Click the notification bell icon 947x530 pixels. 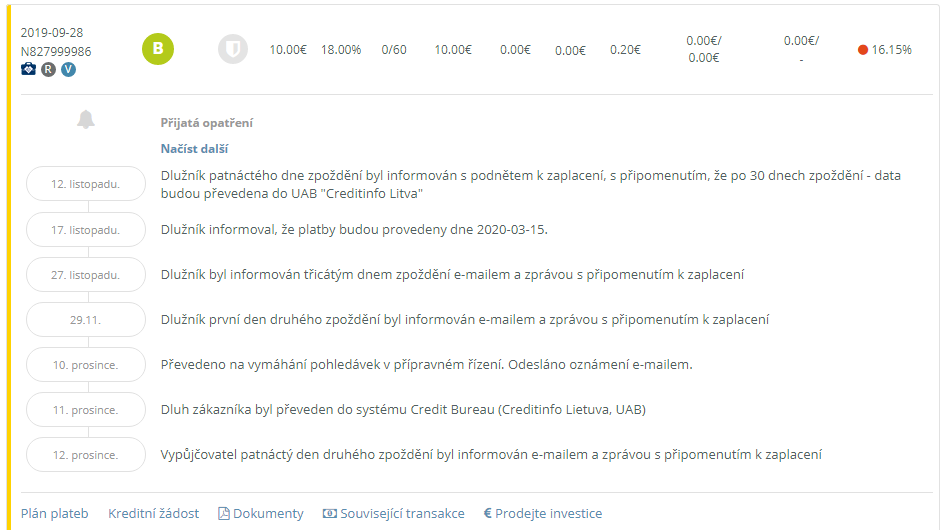pyautogui.click(x=86, y=120)
